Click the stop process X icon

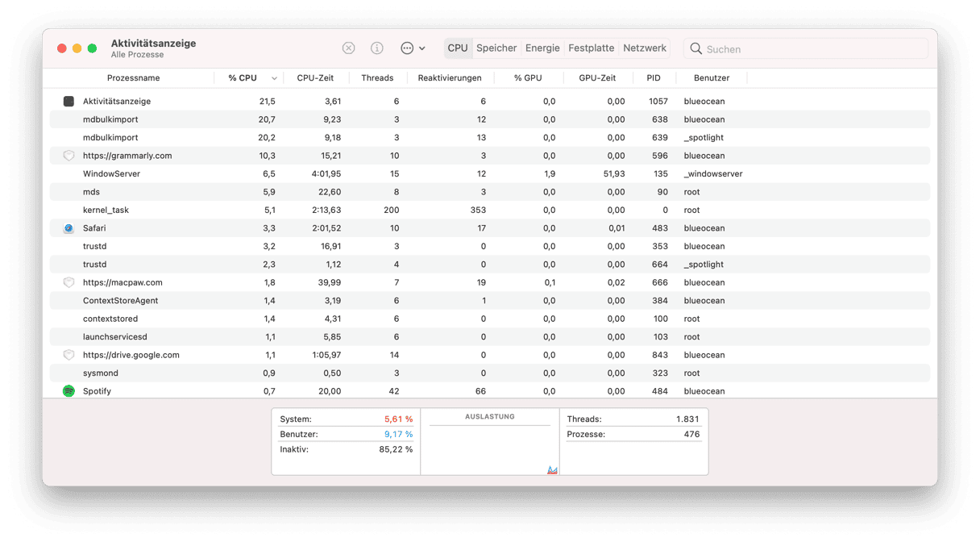pyautogui.click(x=348, y=48)
